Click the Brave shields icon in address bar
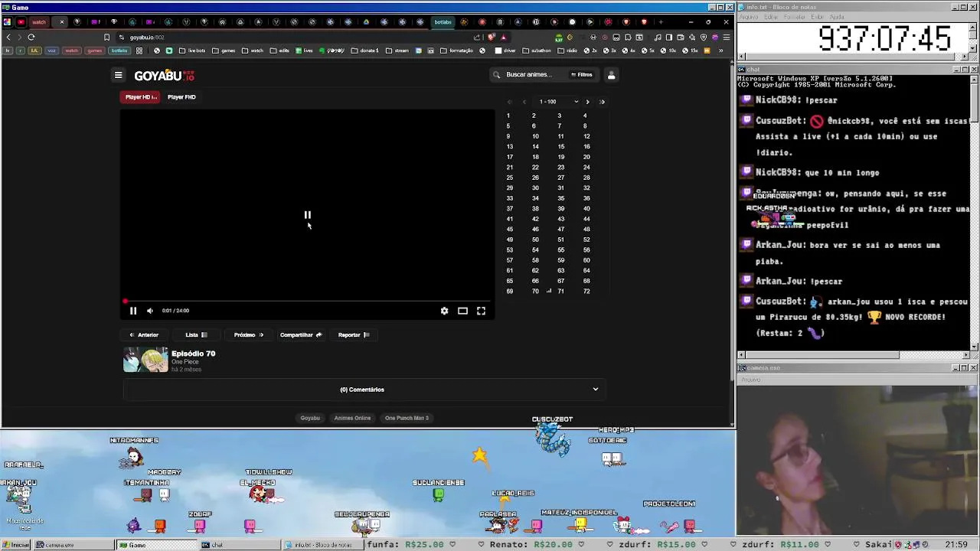 (492, 37)
